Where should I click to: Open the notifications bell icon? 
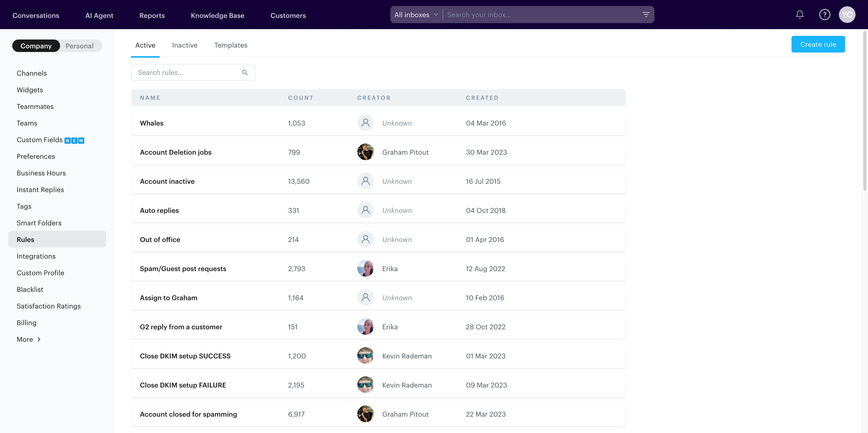(x=800, y=15)
